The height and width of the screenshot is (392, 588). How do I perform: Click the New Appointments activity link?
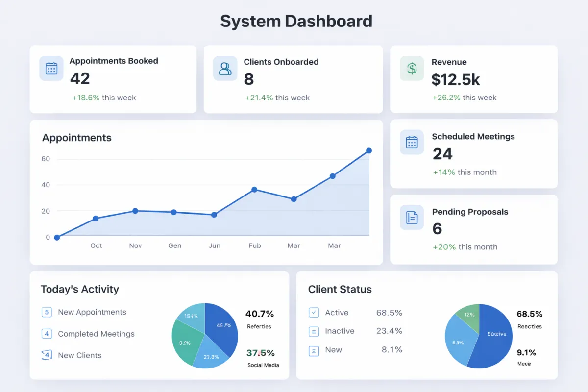[92, 312]
